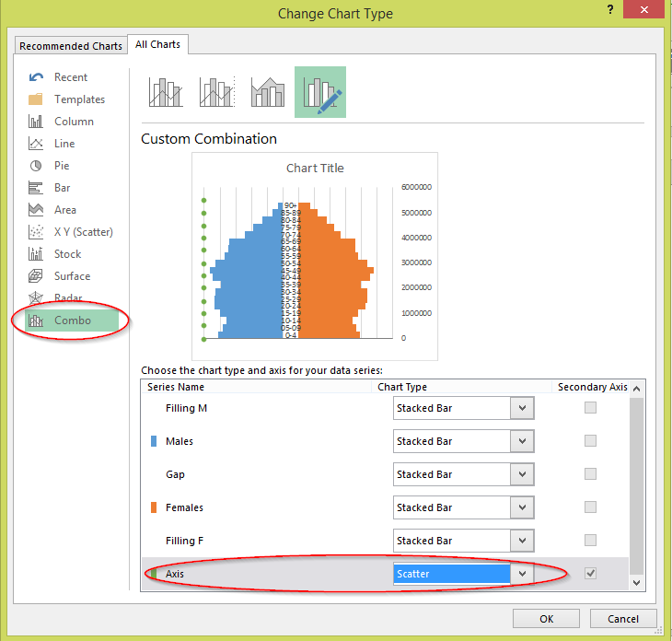This screenshot has width=672, height=641.
Task: Select Stacked Area - Clustered Column subtype
Action: pos(268,92)
